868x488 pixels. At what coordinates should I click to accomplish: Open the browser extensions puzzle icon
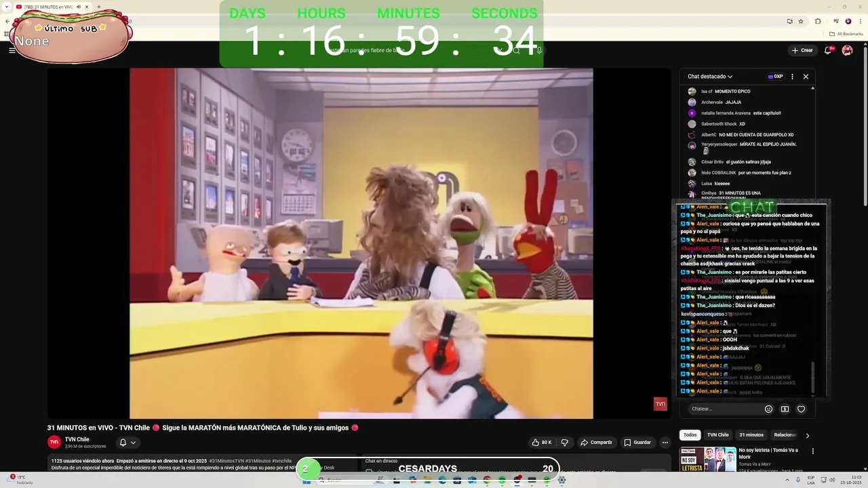818,21
